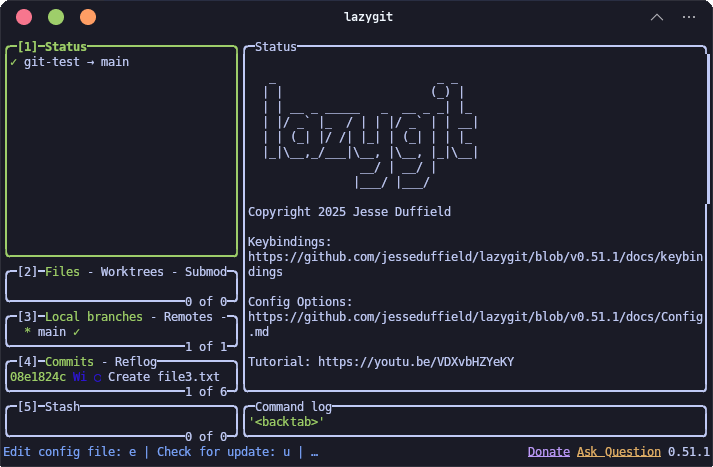Click 'Edit config file: e' hint
713x467 pixels.
(x=70, y=452)
